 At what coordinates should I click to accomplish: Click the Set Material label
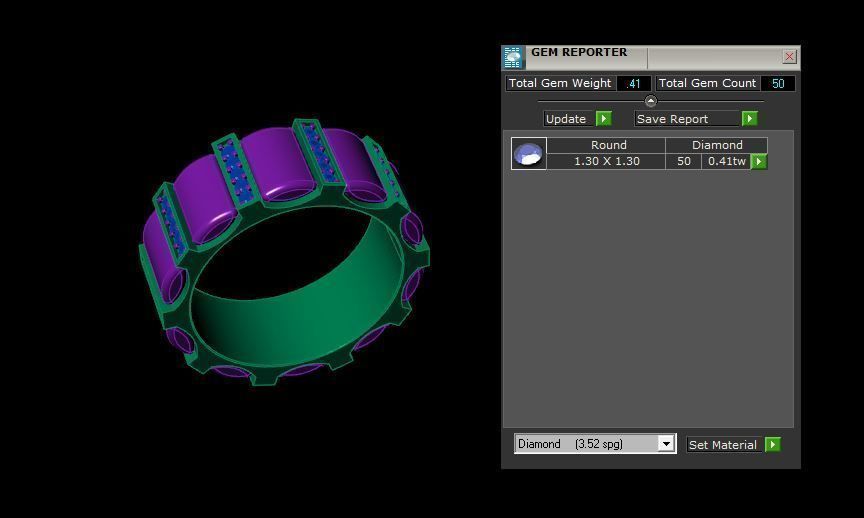pos(723,445)
